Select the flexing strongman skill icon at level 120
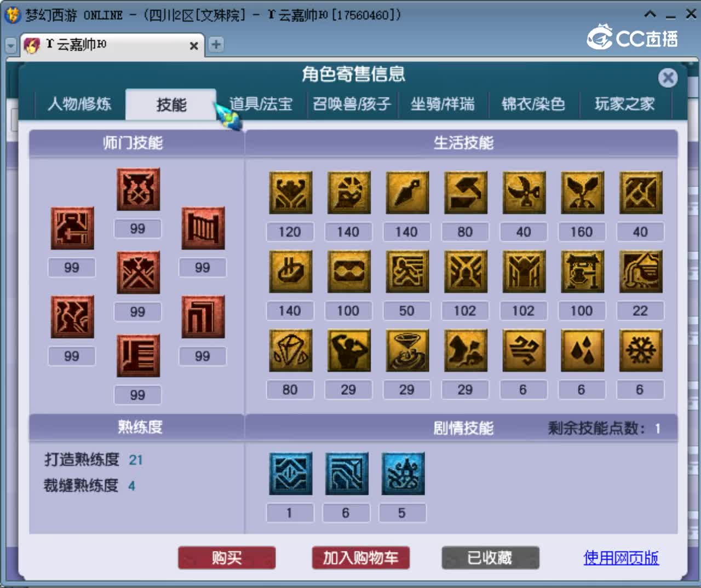This screenshot has width=701, height=588. point(290,192)
